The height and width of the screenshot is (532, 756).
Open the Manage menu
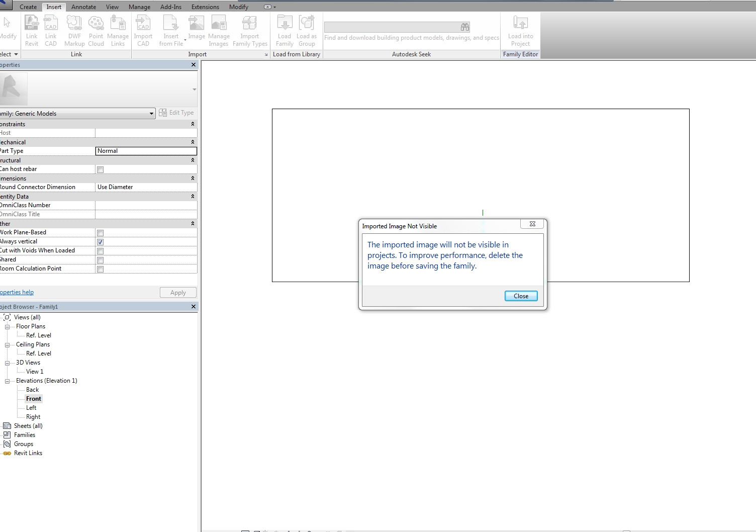[x=139, y=7]
